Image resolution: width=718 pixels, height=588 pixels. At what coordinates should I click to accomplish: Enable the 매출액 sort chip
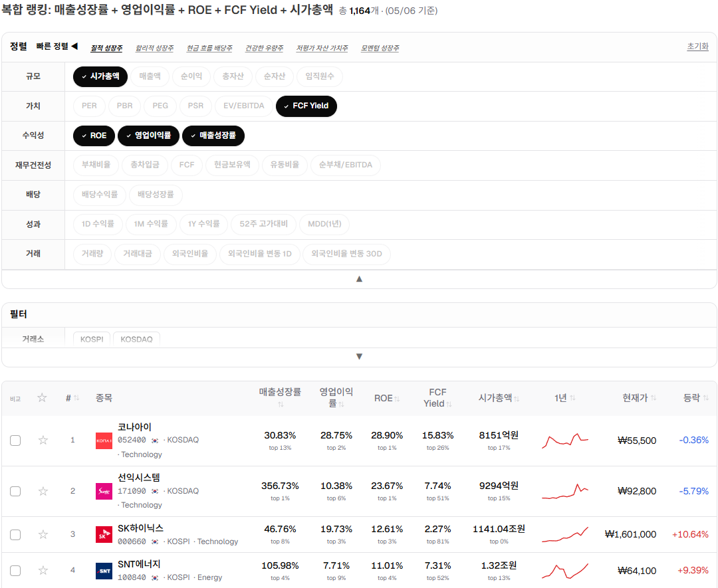point(150,76)
